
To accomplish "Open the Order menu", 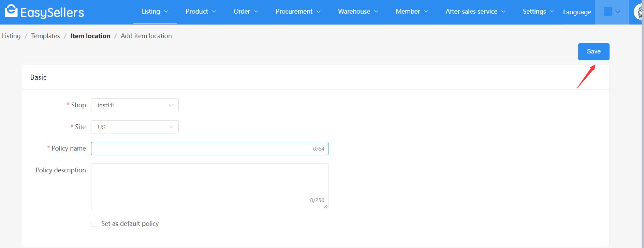I will coord(246,12).
